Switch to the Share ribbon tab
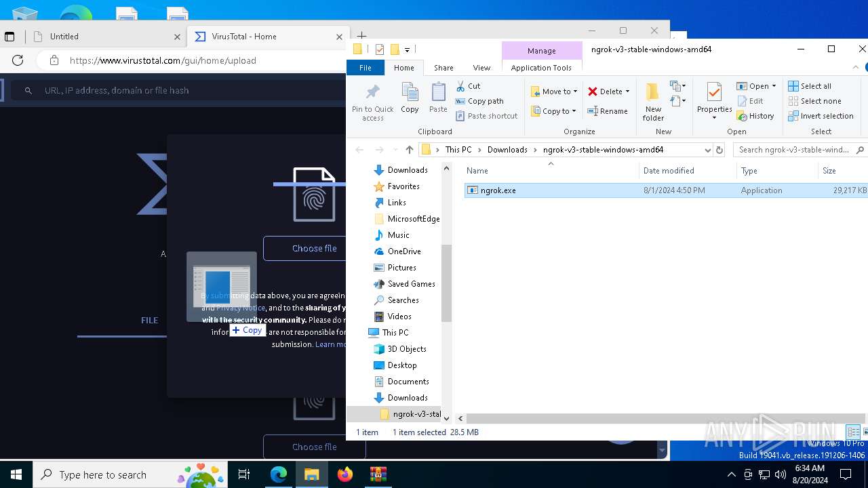This screenshot has height=488, width=868. coord(443,68)
